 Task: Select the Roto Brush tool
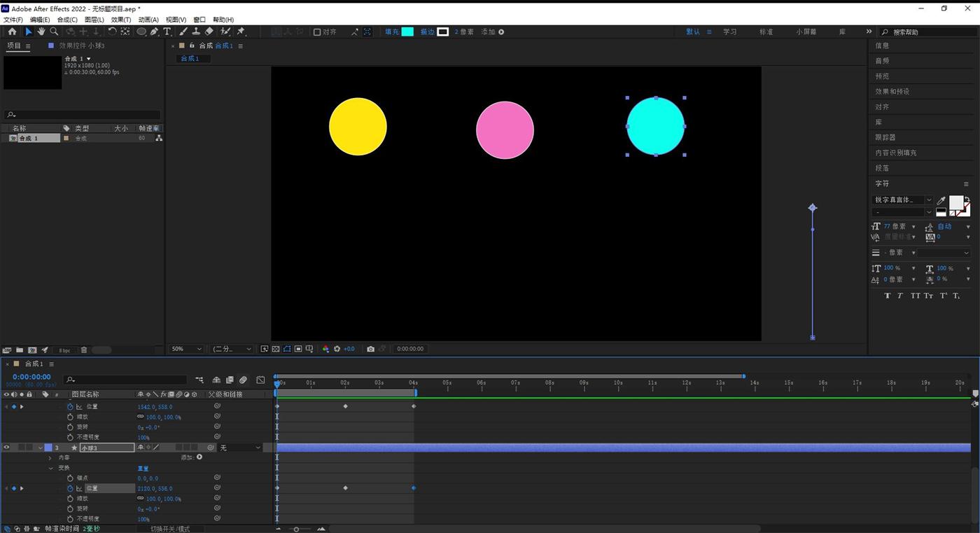tap(225, 32)
